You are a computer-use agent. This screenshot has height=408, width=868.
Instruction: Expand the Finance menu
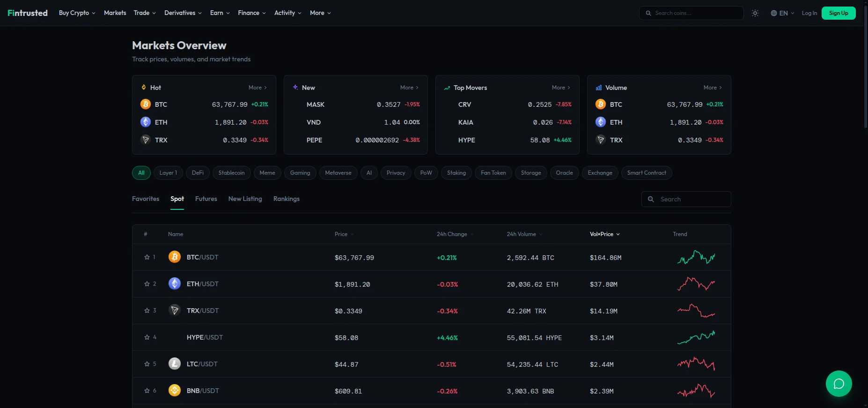tap(252, 13)
